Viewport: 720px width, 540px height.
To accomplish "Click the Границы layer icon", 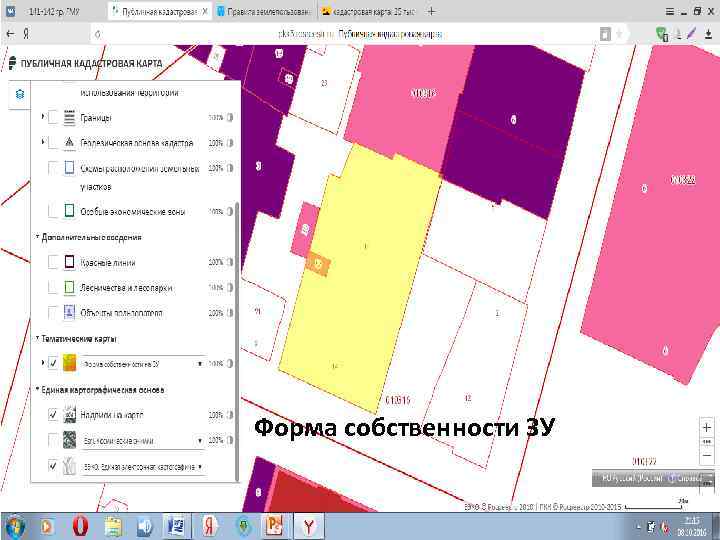I will click(69, 118).
